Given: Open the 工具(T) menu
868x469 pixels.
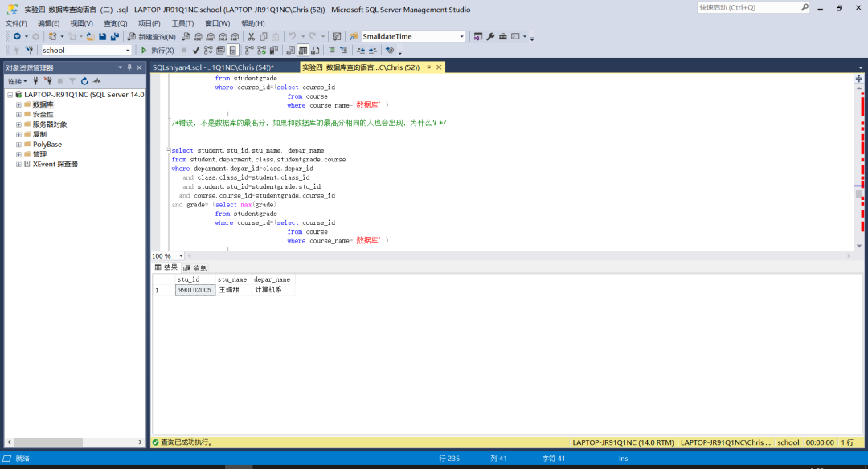Looking at the screenshot, I should pyautogui.click(x=182, y=23).
